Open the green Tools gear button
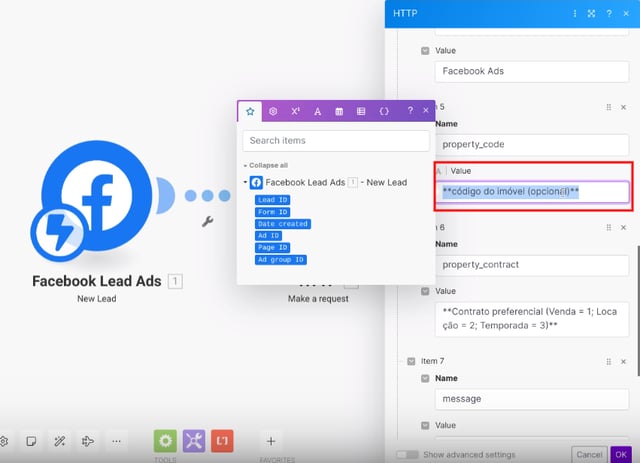The height and width of the screenshot is (463, 640). point(165,441)
